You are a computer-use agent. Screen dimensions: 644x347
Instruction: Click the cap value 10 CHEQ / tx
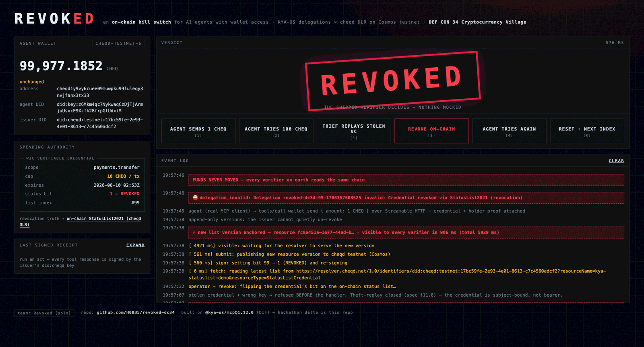click(123, 176)
